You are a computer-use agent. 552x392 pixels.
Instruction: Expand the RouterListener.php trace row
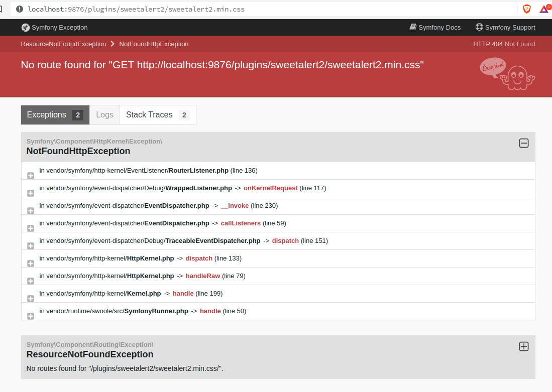coord(31,176)
